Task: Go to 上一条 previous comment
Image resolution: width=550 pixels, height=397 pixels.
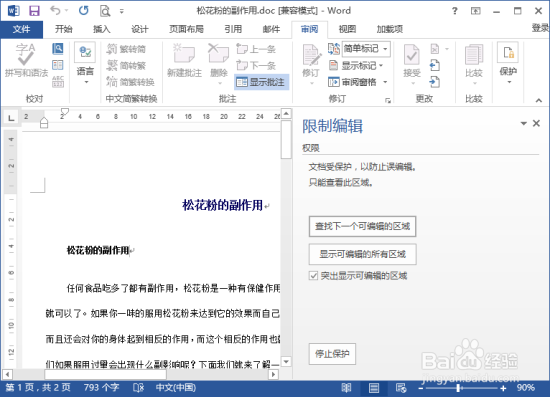Action: [x=256, y=49]
